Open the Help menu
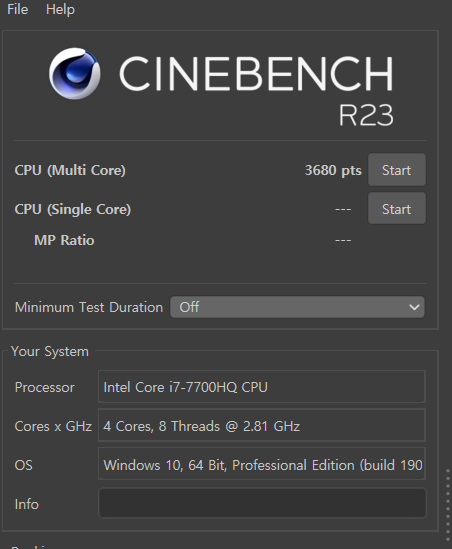Image resolution: width=452 pixels, height=549 pixels. 60,9
